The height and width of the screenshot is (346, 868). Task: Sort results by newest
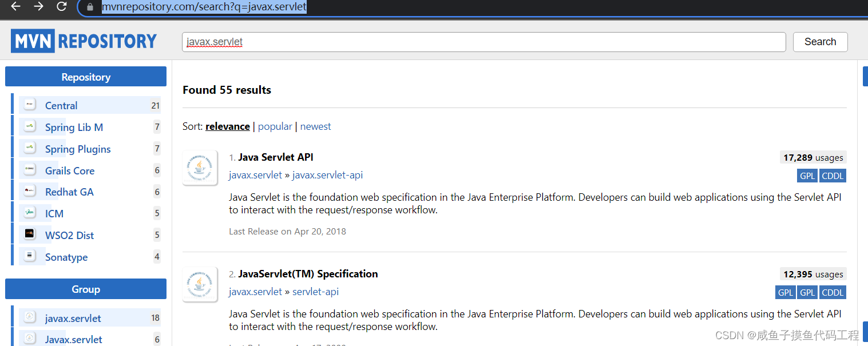pos(316,126)
